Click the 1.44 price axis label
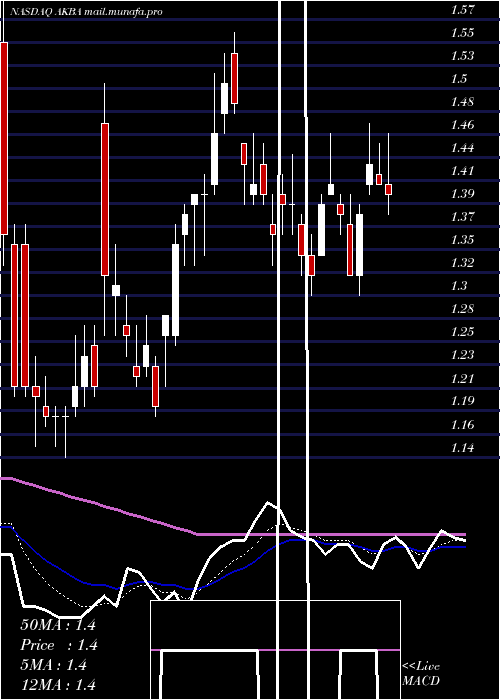 click(x=462, y=148)
